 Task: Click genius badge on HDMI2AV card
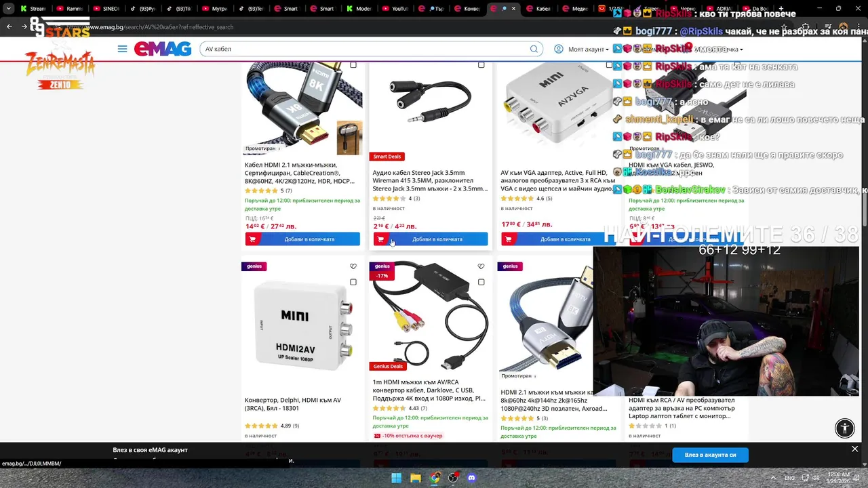pyautogui.click(x=254, y=266)
